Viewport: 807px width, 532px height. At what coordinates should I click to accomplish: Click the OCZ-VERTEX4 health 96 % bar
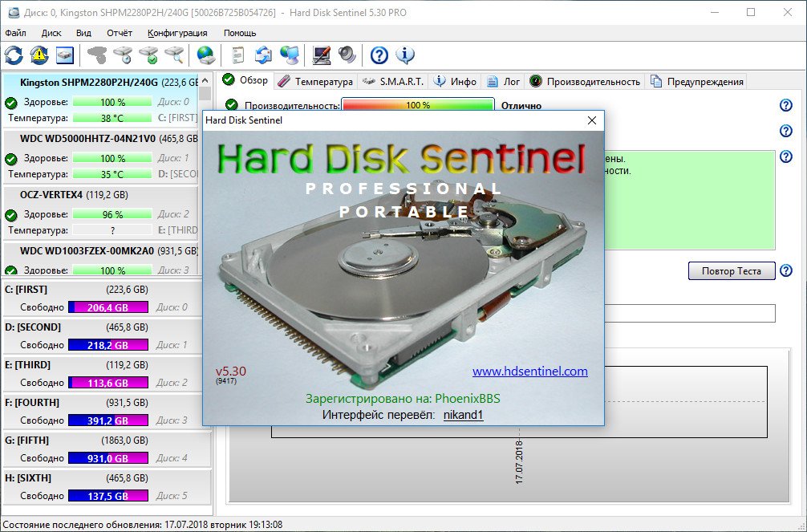112,215
